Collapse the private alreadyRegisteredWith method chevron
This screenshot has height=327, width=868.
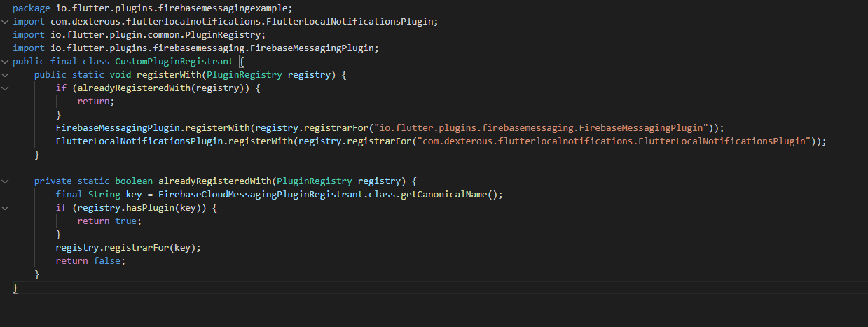tap(5, 181)
